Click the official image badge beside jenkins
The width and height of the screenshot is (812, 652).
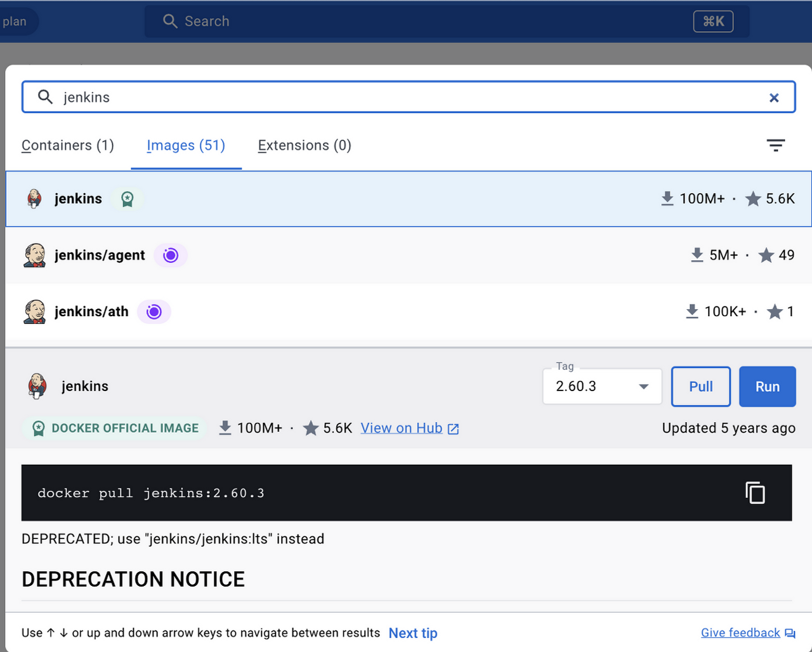click(x=128, y=199)
